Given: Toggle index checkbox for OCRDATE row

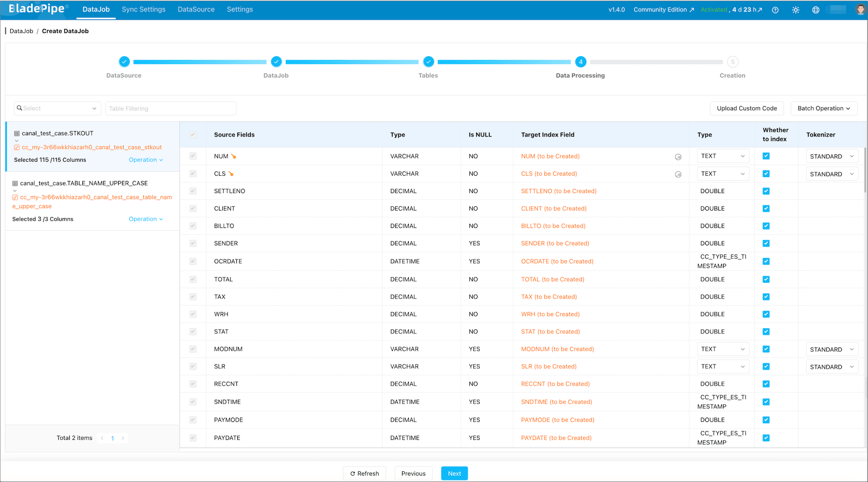Looking at the screenshot, I should [x=766, y=261].
